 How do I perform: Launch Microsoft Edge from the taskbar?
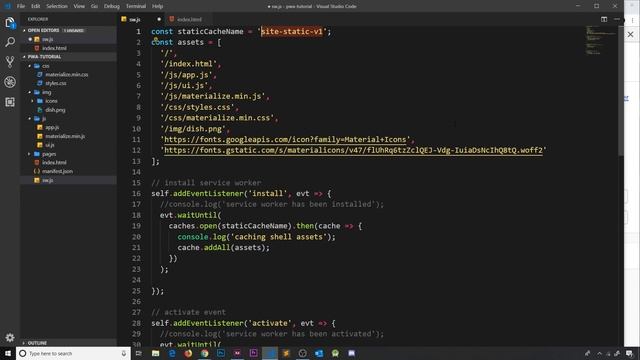tap(172, 353)
